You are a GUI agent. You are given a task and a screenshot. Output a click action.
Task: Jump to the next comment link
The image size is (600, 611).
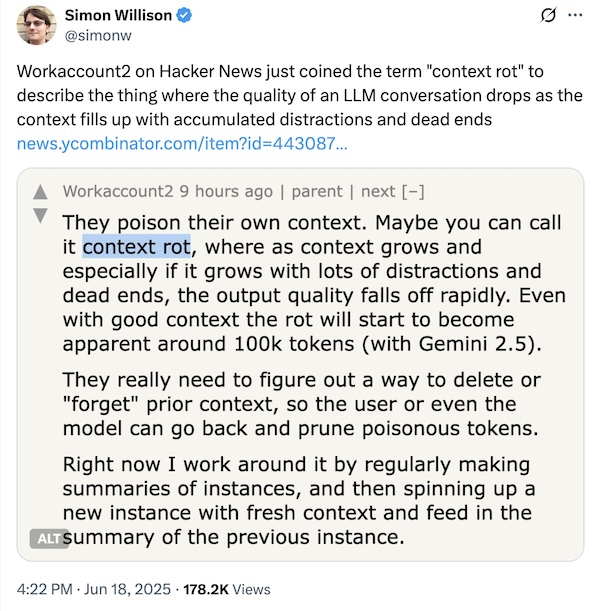377,192
